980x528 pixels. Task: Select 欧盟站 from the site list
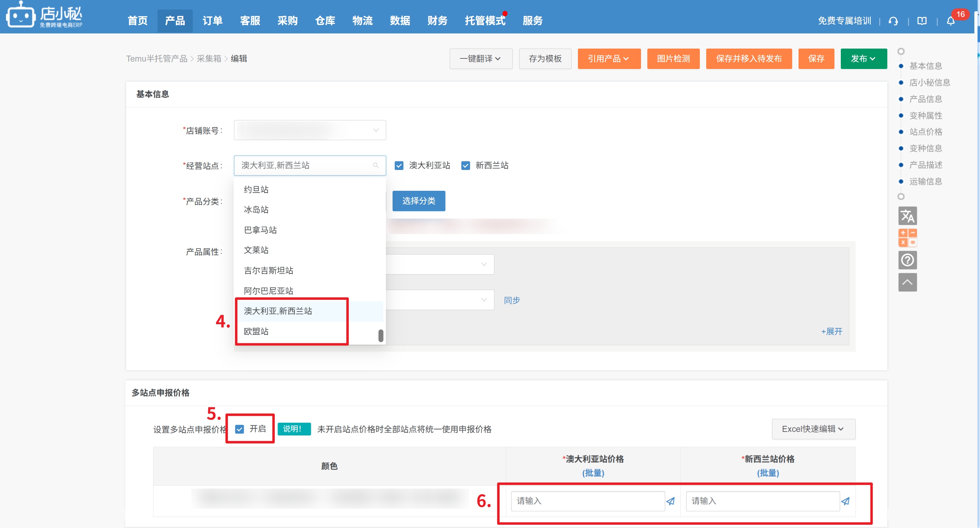tap(256, 331)
